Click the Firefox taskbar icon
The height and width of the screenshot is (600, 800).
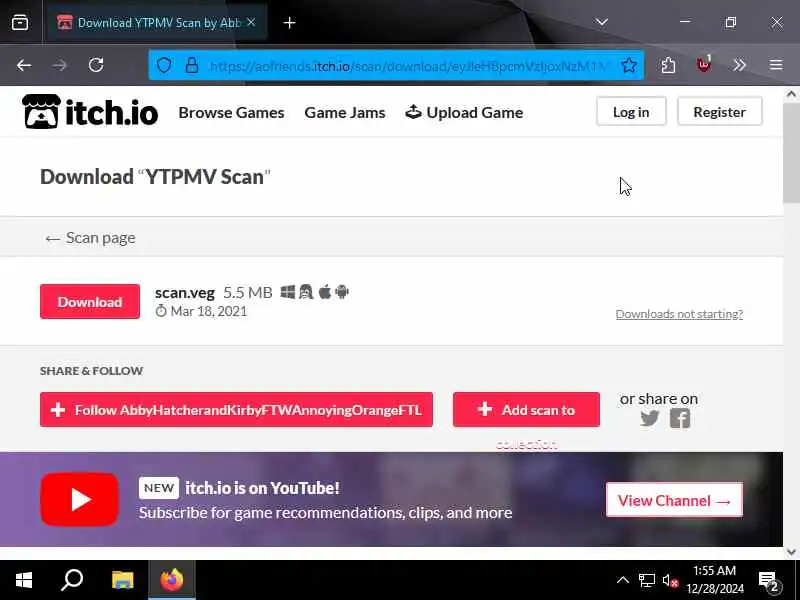click(x=172, y=580)
